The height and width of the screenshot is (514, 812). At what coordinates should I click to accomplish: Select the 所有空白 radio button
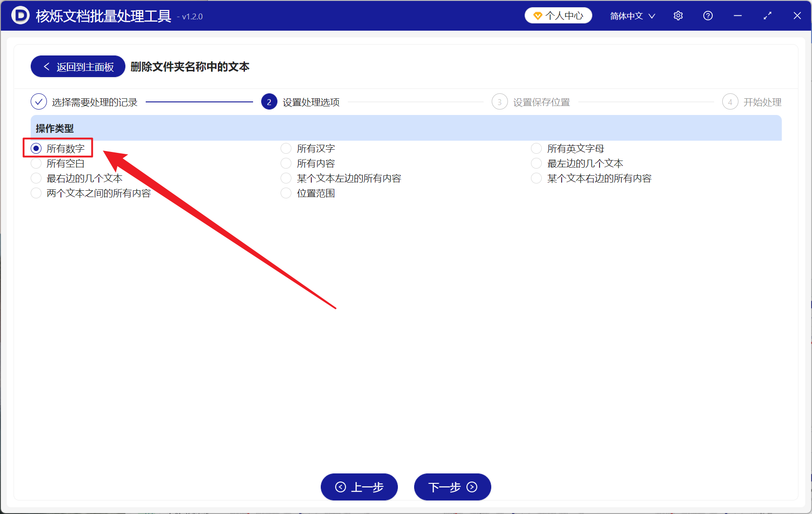(36, 163)
